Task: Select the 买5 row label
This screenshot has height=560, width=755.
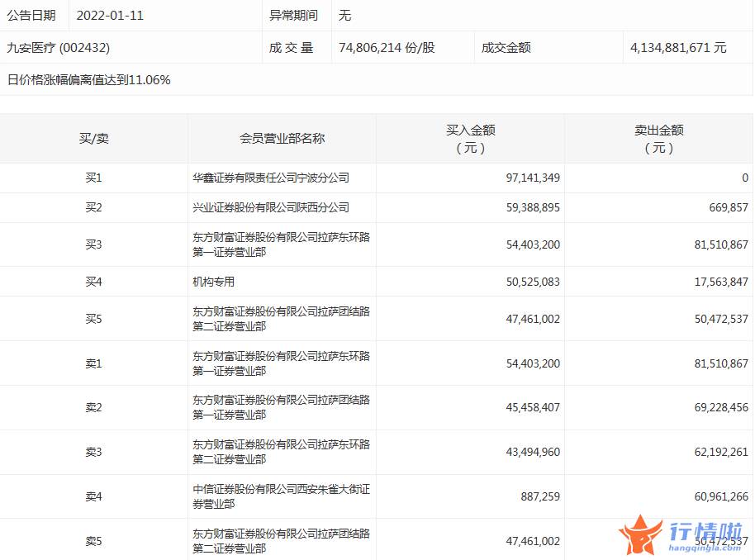Action: point(94,319)
